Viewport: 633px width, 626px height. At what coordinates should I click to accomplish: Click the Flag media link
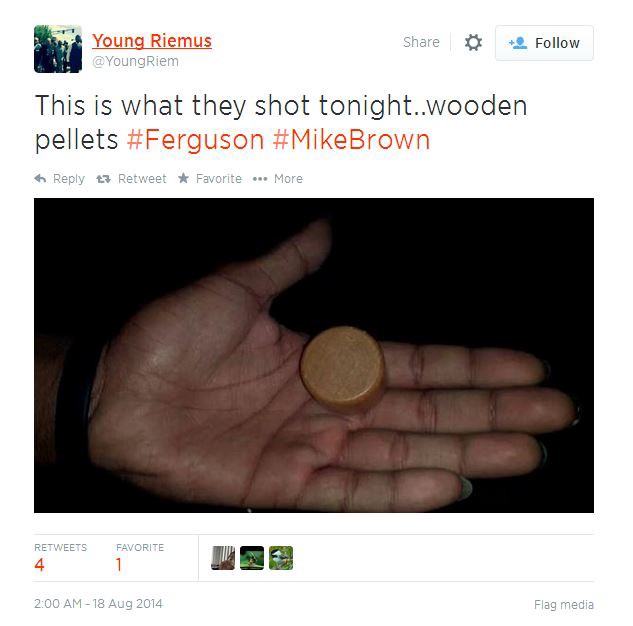(x=564, y=605)
